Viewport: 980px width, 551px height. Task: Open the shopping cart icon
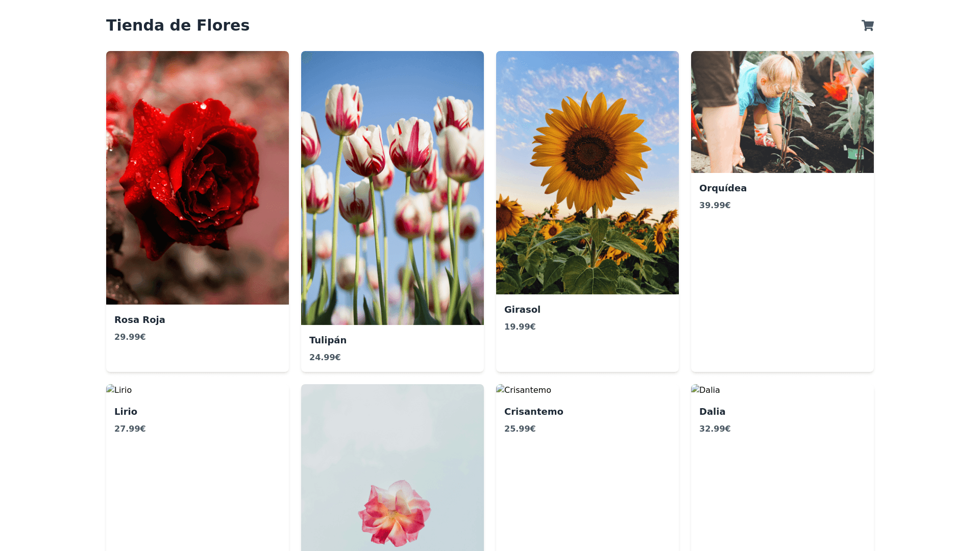[x=867, y=26]
